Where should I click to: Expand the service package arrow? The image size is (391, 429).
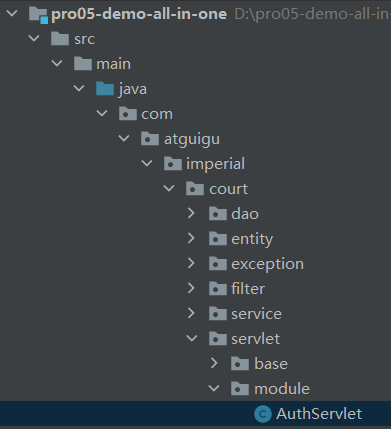click(x=191, y=313)
